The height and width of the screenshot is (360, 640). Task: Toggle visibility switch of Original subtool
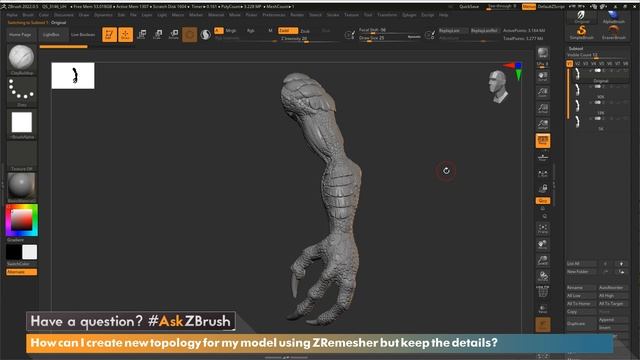tap(598, 71)
